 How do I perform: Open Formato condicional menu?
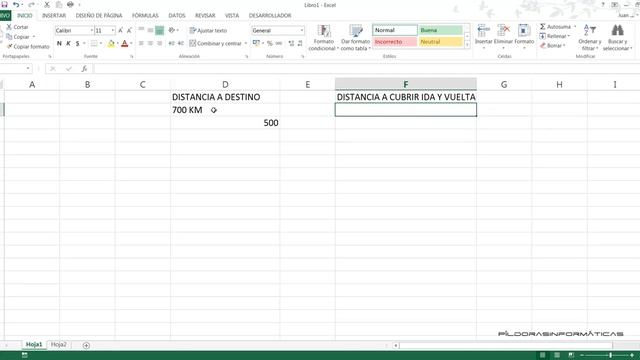tap(324, 38)
